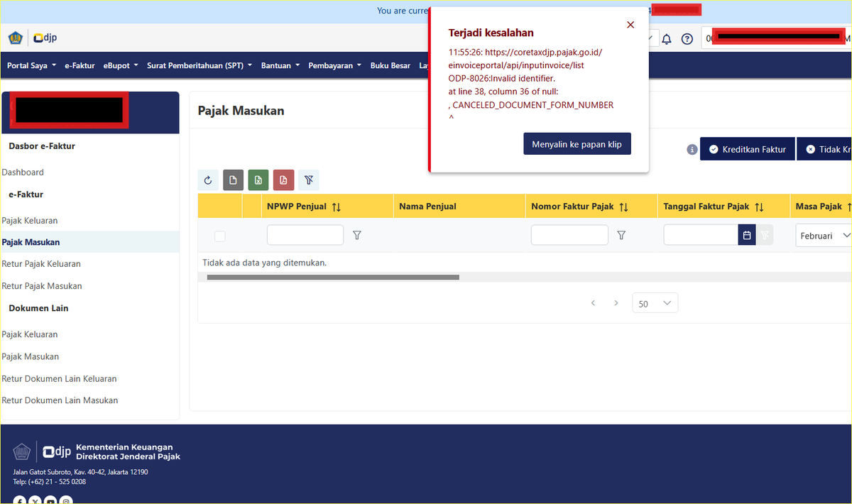Go to next page of results

pos(616,303)
